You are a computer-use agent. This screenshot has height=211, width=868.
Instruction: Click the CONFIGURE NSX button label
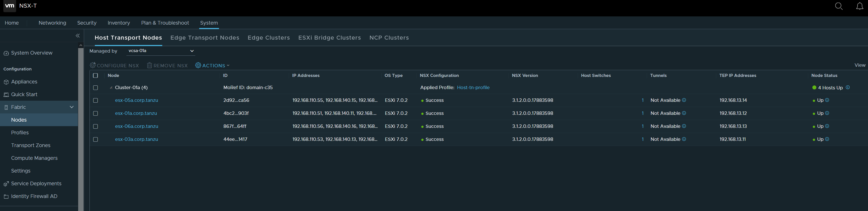(118, 66)
